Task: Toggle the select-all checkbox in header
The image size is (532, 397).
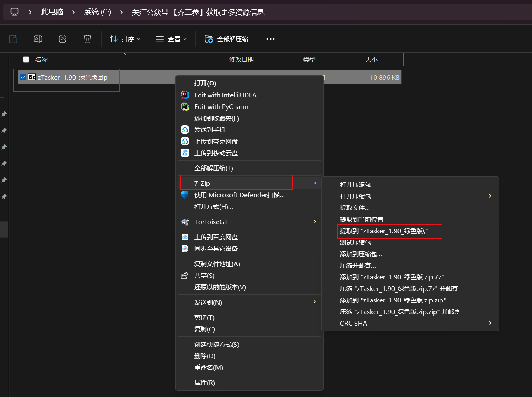Action: (x=26, y=59)
